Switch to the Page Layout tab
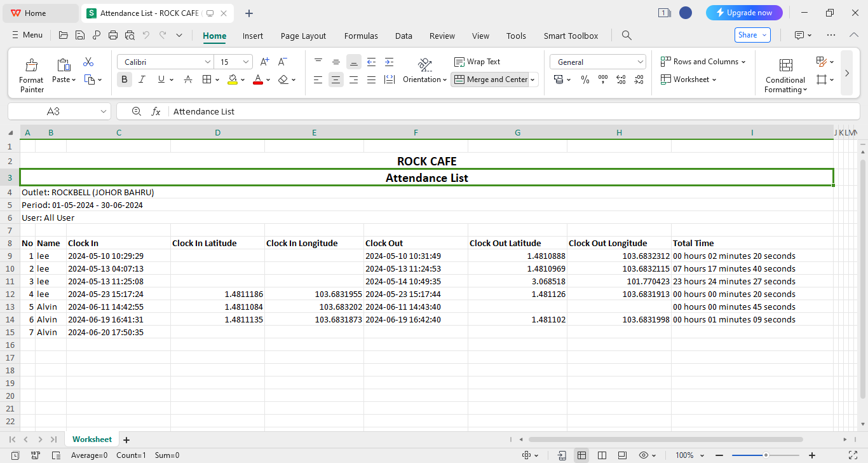This screenshot has height=463, width=868. 303,36
